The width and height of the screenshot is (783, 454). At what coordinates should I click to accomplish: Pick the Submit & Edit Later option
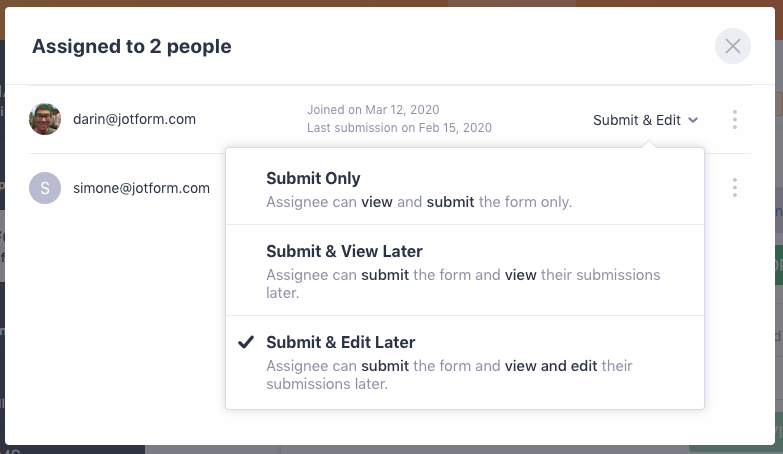coord(340,342)
